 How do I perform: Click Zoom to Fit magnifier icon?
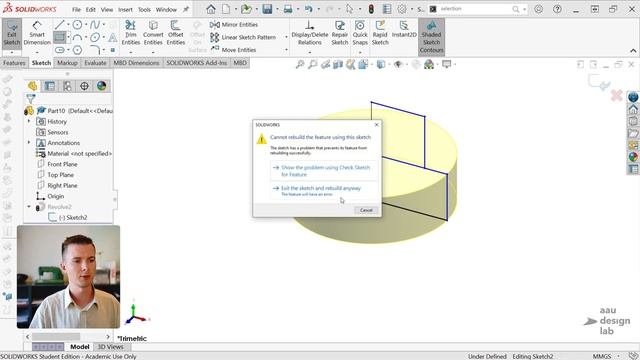pyautogui.click(x=300, y=64)
